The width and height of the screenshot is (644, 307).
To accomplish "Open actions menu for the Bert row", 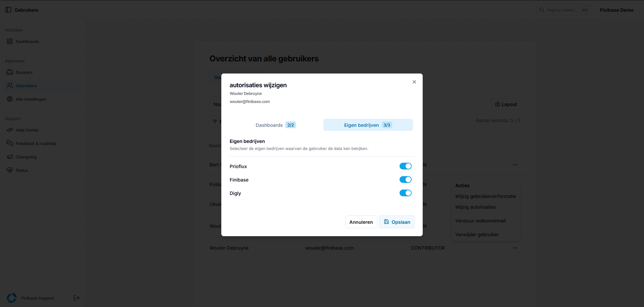I will pos(515,165).
